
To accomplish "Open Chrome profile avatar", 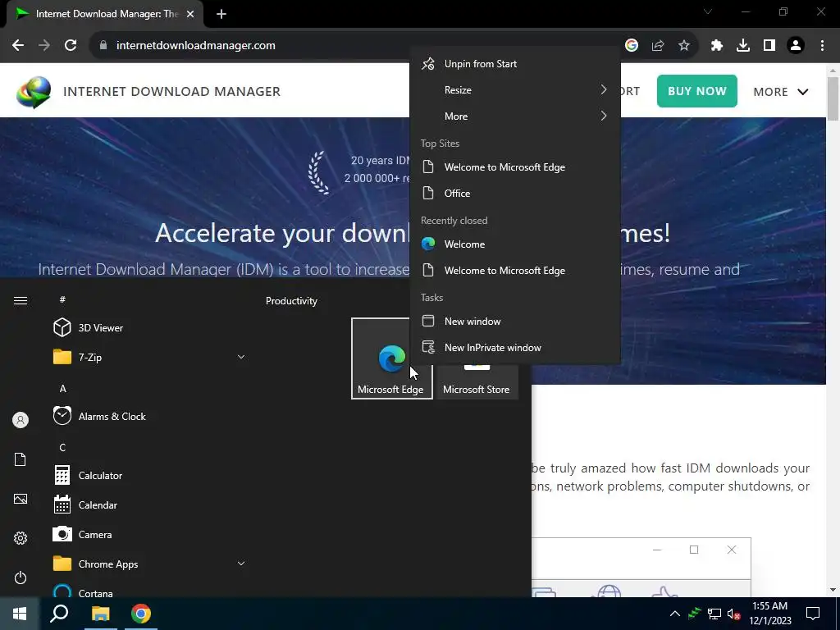I will [796, 46].
